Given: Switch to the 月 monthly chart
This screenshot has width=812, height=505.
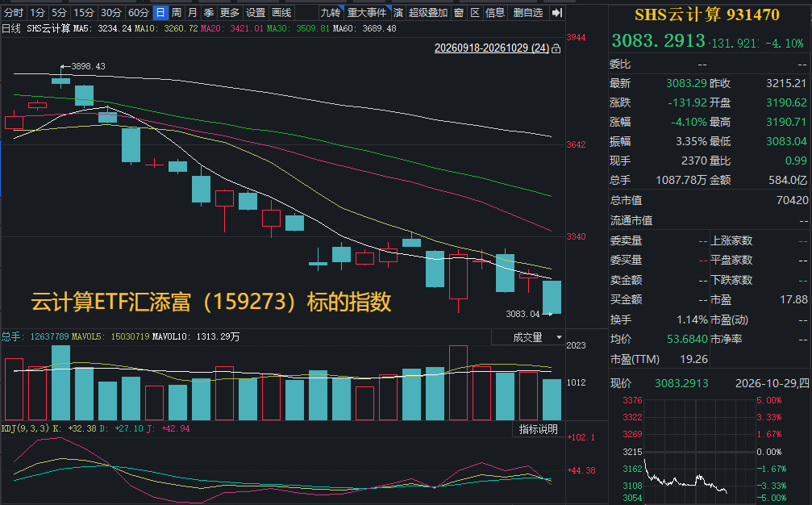Looking at the screenshot, I should point(193,12).
